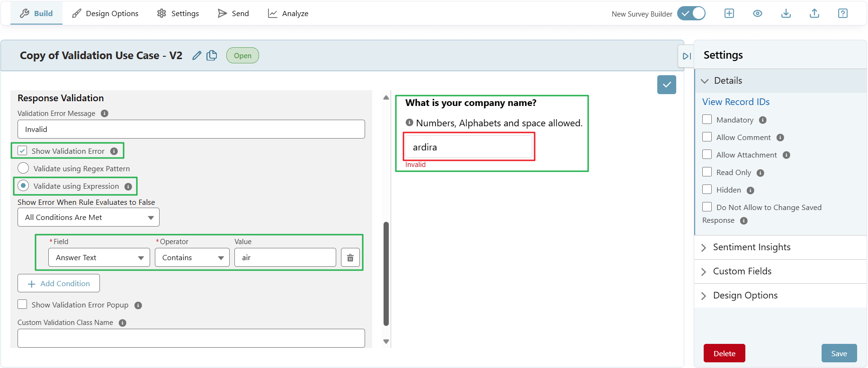The height and width of the screenshot is (368, 868).
Task: Open the Settings tab in top bar
Action: (x=178, y=13)
